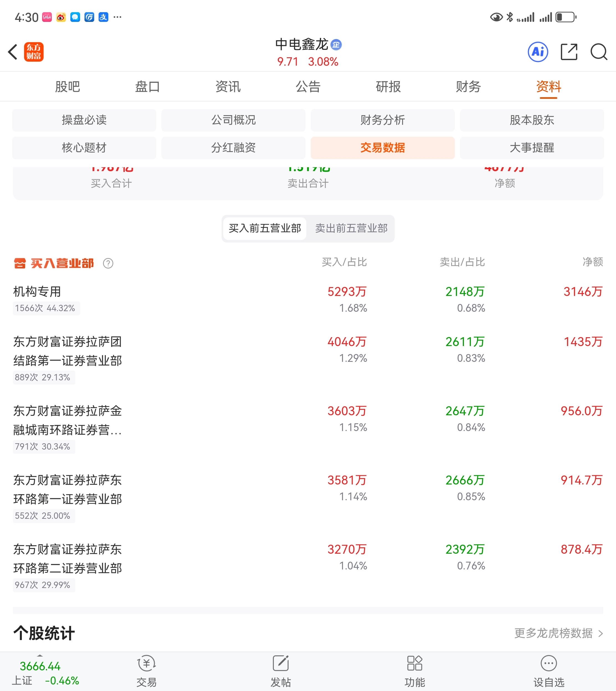The image size is (616, 691).
Task: Open the 交易 yen icon
Action: pyautogui.click(x=147, y=664)
